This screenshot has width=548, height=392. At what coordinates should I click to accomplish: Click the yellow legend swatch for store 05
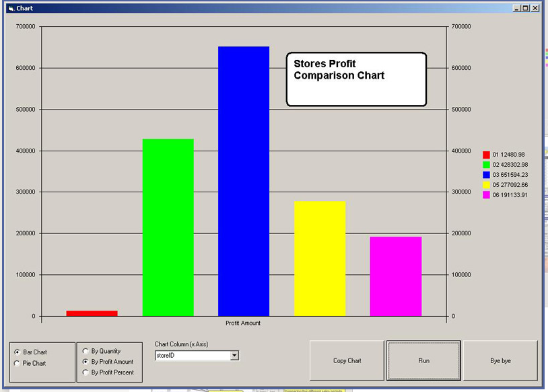click(486, 185)
